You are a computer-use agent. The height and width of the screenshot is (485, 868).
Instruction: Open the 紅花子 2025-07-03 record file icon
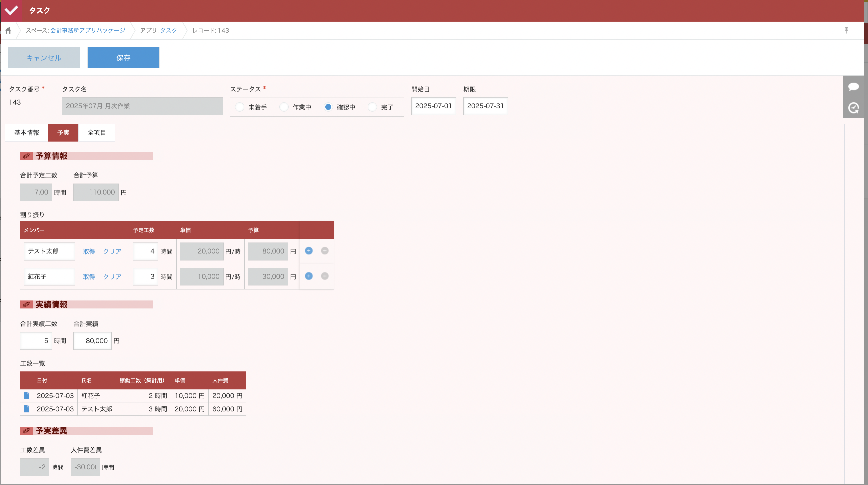(27, 395)
